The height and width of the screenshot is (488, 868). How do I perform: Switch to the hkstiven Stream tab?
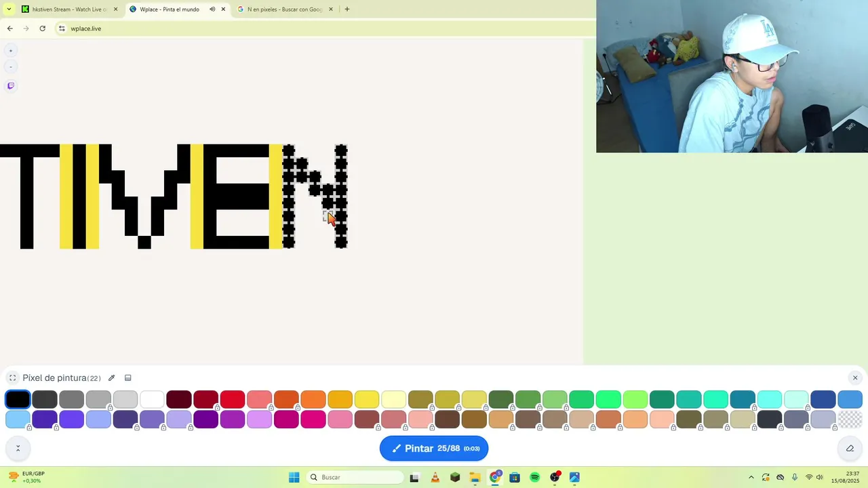pyautogui.click(x=70, y=9)
